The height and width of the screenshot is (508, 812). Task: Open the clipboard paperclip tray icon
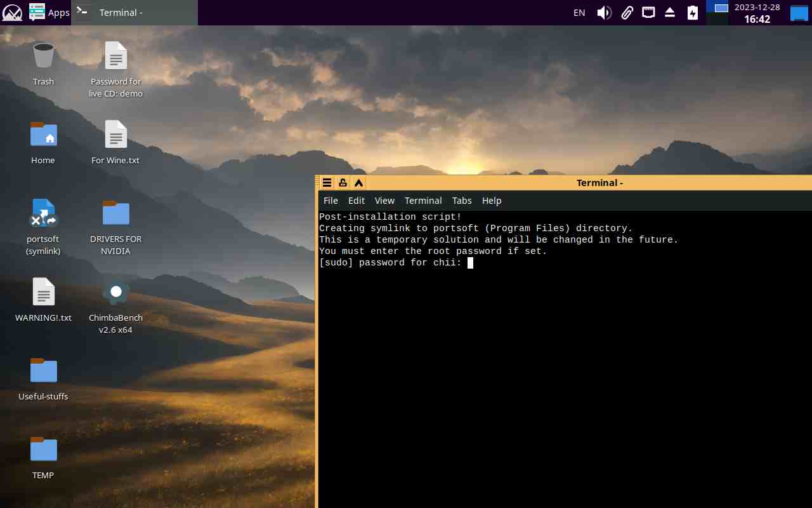pos(627,13)
